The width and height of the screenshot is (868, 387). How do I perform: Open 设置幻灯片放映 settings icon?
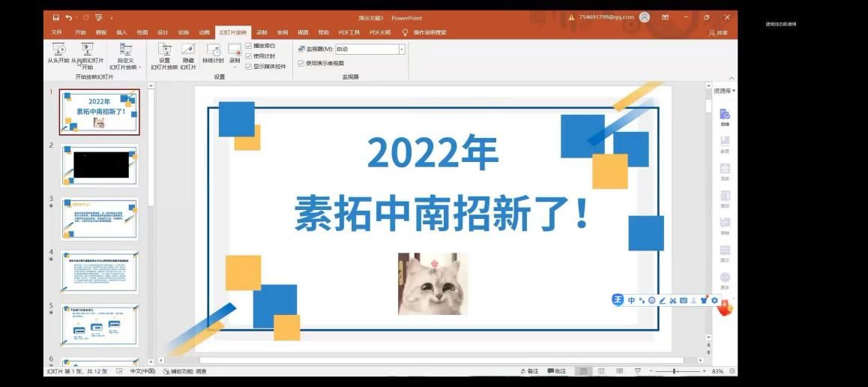164,49
